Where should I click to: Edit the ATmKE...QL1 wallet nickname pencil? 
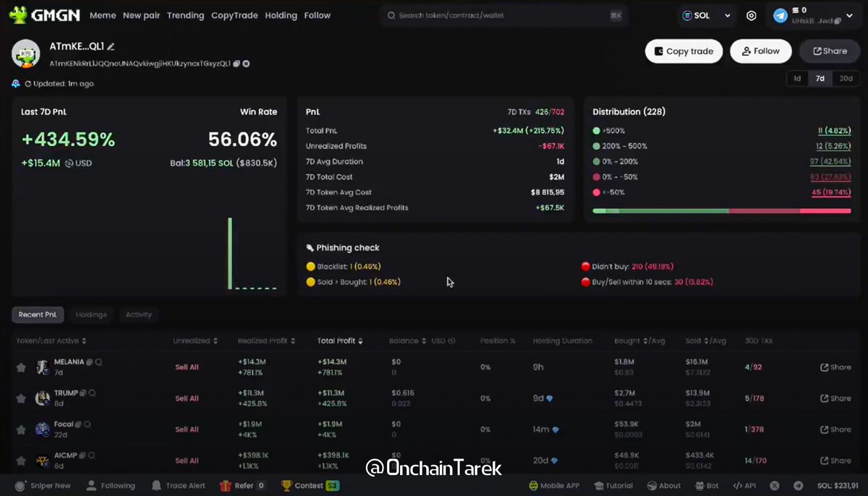pyautogui.click(x=111, y=46)
